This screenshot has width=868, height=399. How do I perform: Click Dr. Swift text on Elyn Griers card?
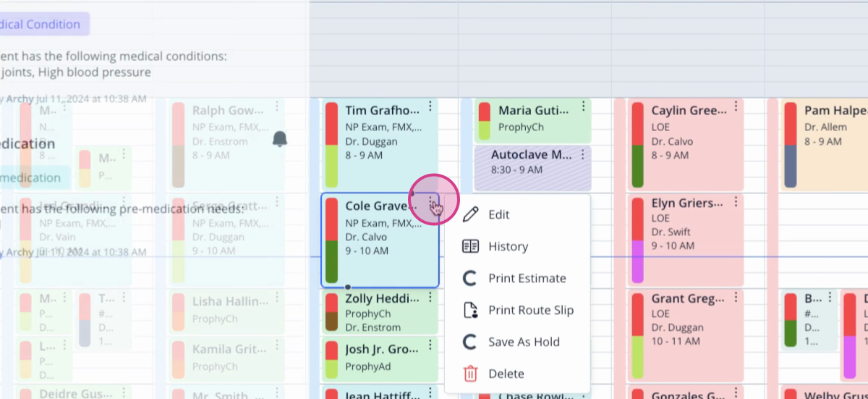pyautogui.click(x=671, y=232)
